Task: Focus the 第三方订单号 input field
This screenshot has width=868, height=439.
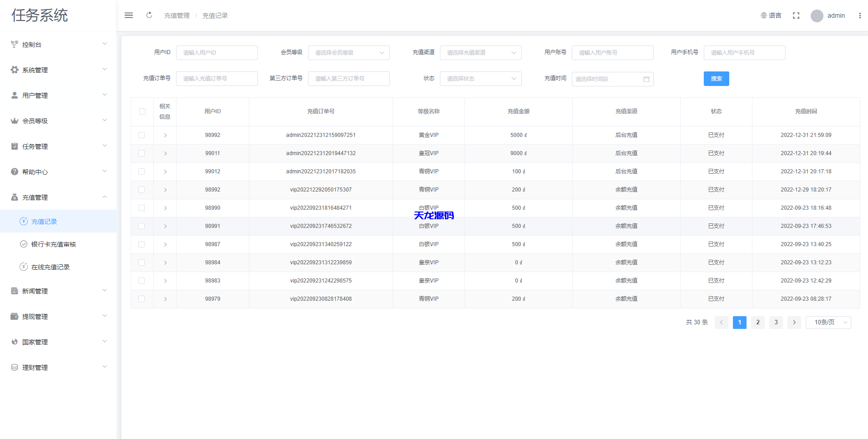Action: [x=349, y=79]
